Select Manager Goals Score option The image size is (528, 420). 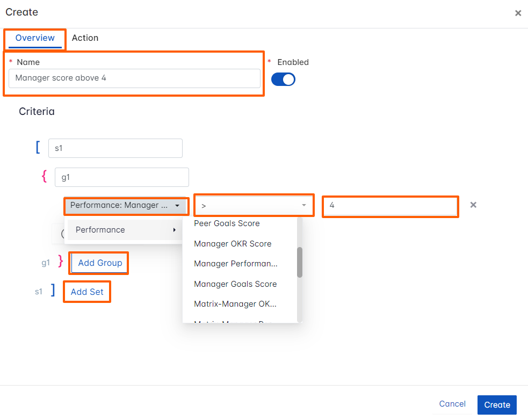tap(235, 284)
